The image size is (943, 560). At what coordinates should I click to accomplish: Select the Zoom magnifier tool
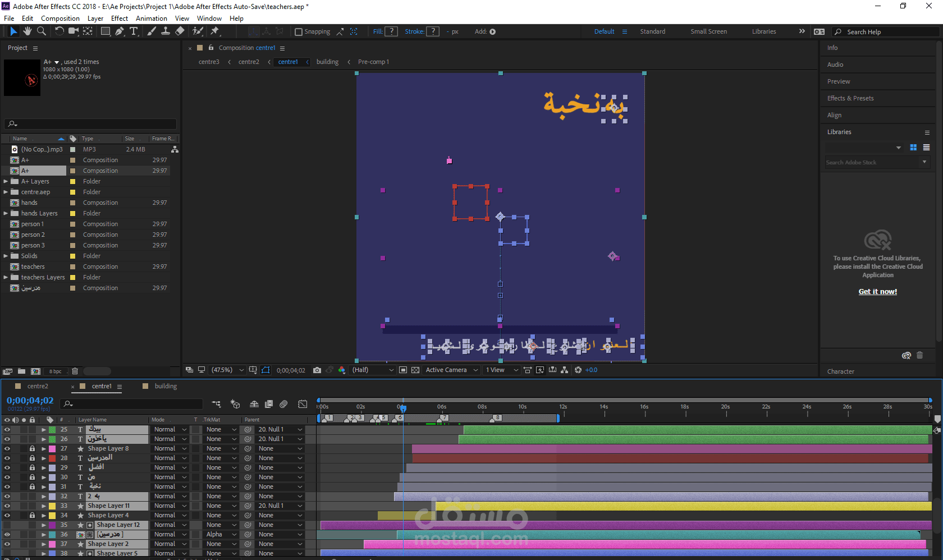(x=41, y=31)
